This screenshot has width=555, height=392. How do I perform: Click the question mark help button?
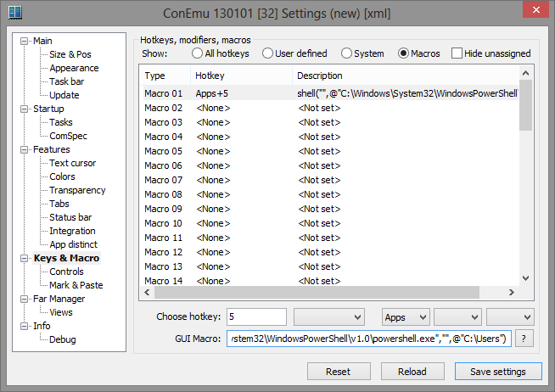(525, 339)
